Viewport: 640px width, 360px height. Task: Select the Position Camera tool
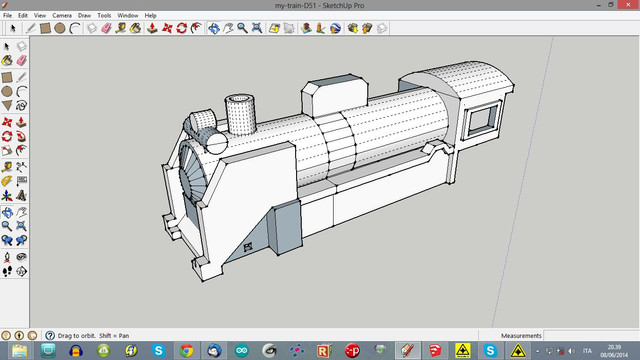pos(7,257)
